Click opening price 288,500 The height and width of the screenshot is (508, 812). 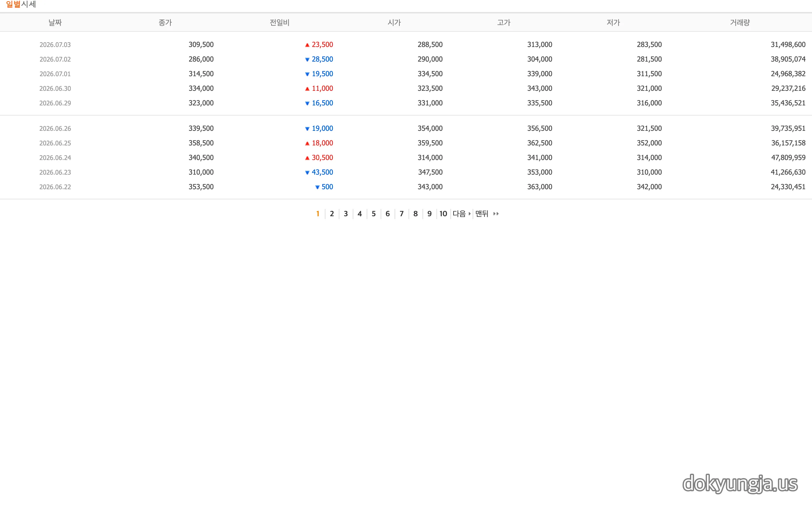click(430, 45)
